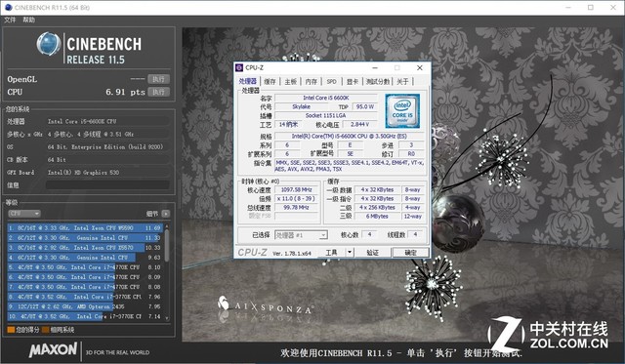
Task: Switch to the 缓存 tab
Action: click(x=270, y=81)
